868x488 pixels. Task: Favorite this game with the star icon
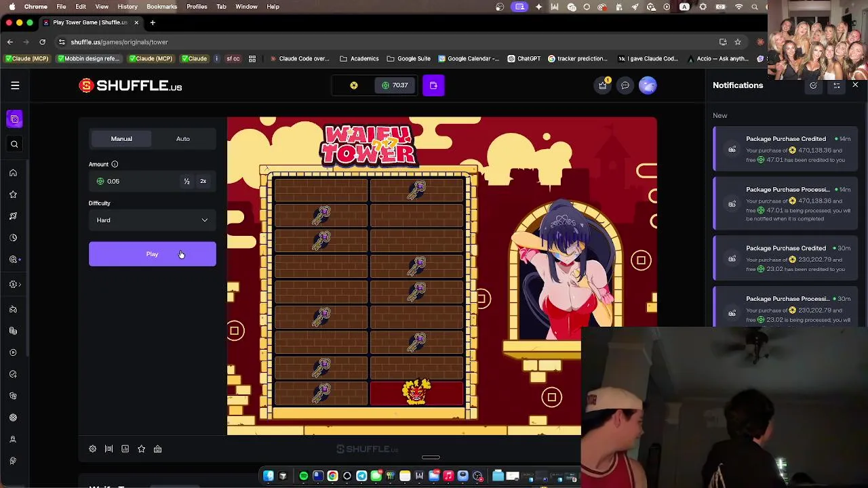coord(141,449)
